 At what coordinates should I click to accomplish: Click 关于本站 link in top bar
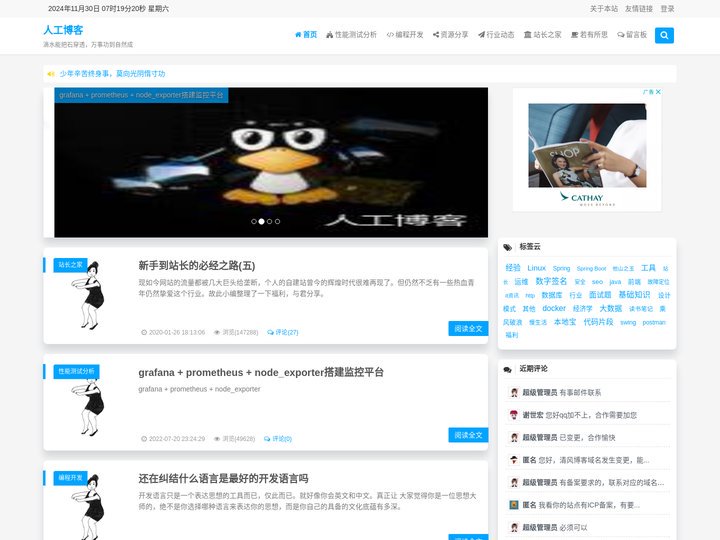pos(604,9)
